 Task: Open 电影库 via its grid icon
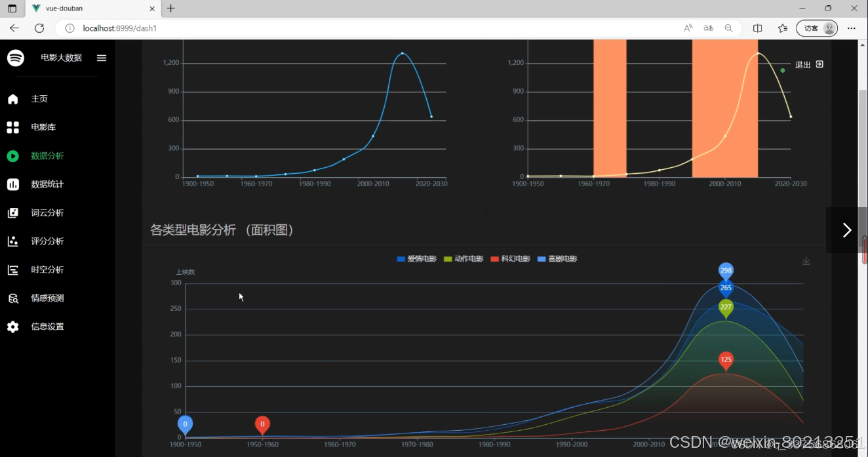(13, 127)
